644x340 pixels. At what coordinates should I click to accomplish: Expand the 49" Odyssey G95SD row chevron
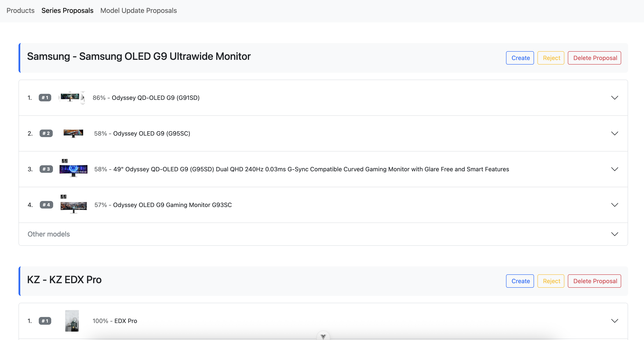coord(615,169)
